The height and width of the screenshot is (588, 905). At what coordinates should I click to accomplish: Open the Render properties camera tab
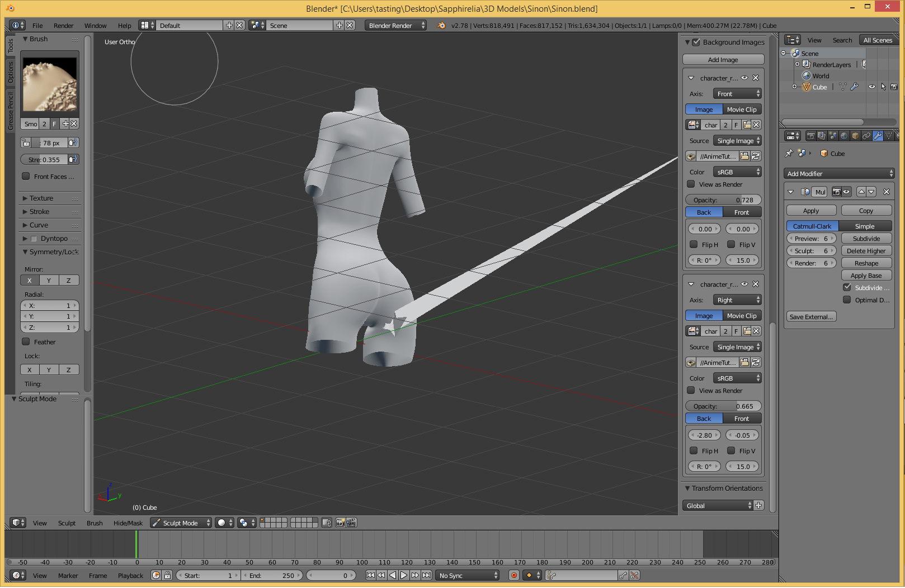(811, 135)
